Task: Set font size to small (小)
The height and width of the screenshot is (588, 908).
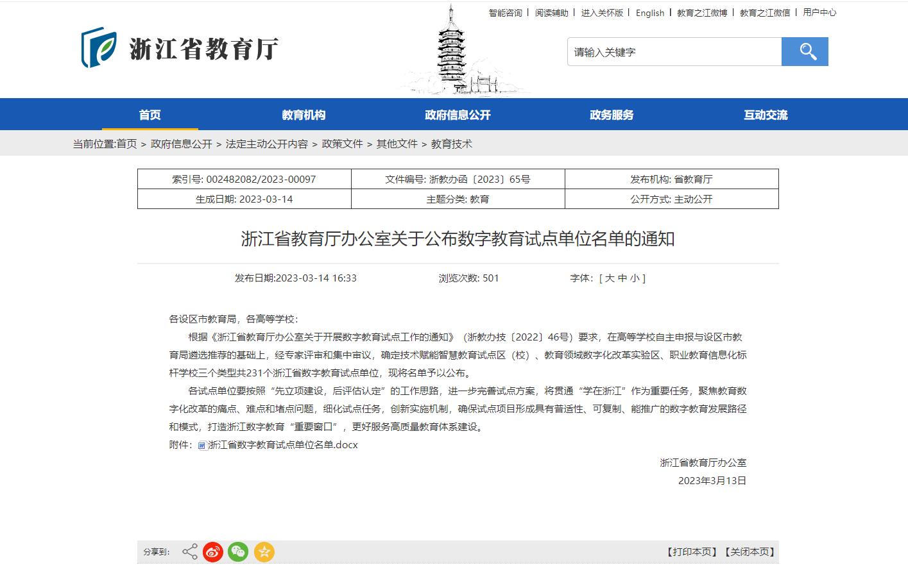Action: coord(634,278)
